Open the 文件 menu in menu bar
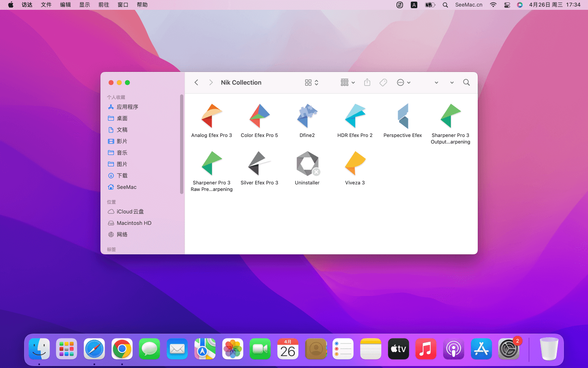 click(x=46, y=5)
